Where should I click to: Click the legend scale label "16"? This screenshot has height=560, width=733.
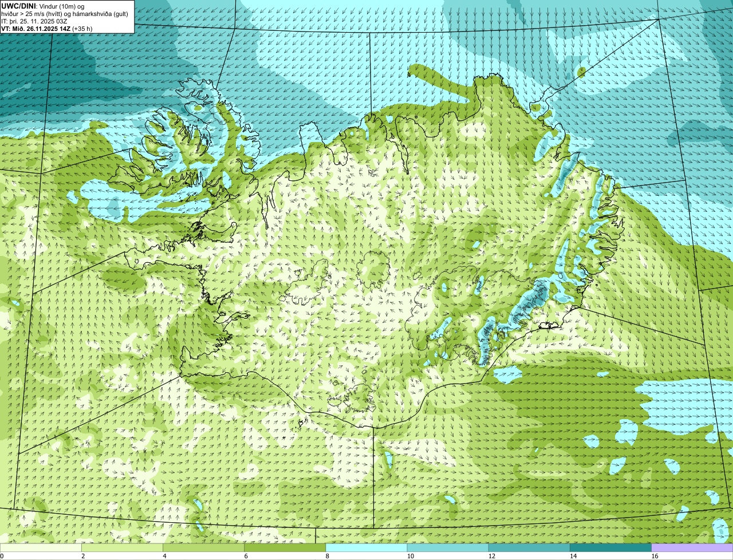(655, 556)
